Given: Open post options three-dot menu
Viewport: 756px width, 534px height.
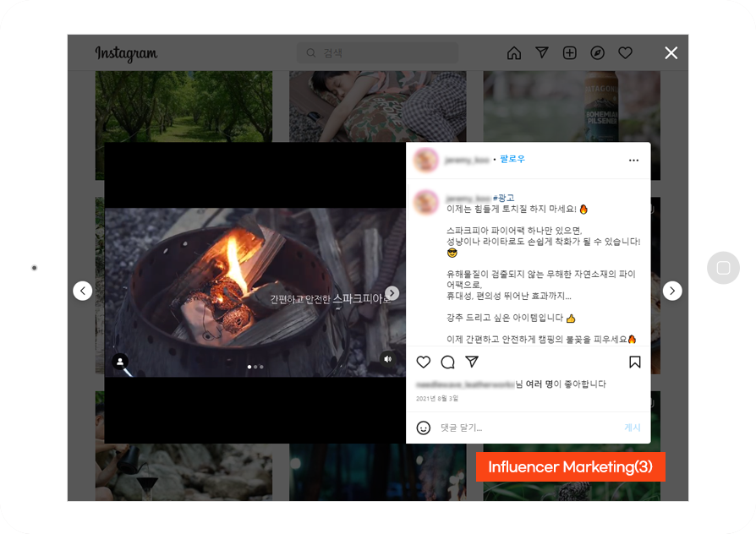Looking at the screenshot, I should coord(633,161).
